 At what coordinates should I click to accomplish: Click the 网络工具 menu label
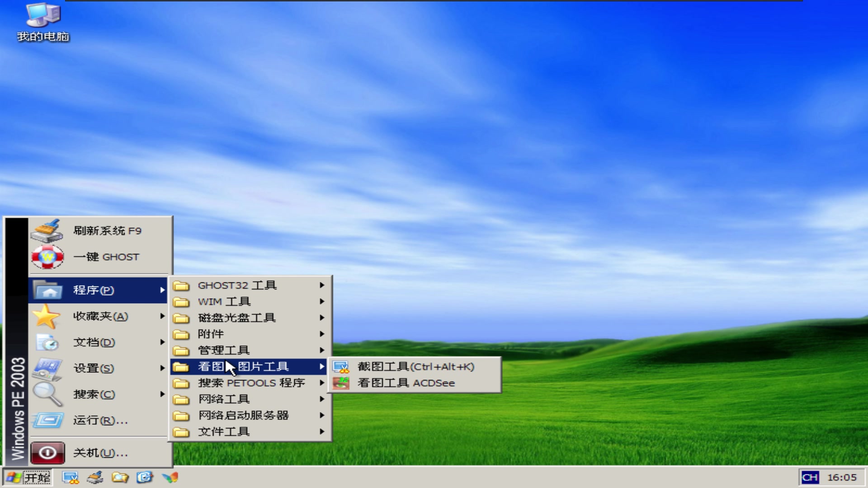click(224, 399)
